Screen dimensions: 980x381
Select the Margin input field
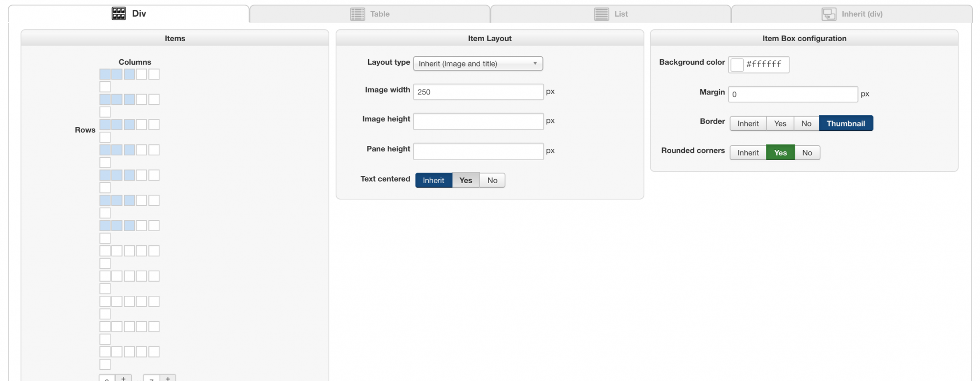pyautogui.click(x=792, y=94)
